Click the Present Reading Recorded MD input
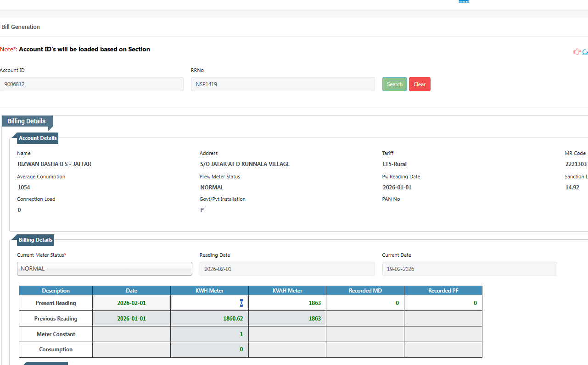588x365 pixels. (365, 303)
